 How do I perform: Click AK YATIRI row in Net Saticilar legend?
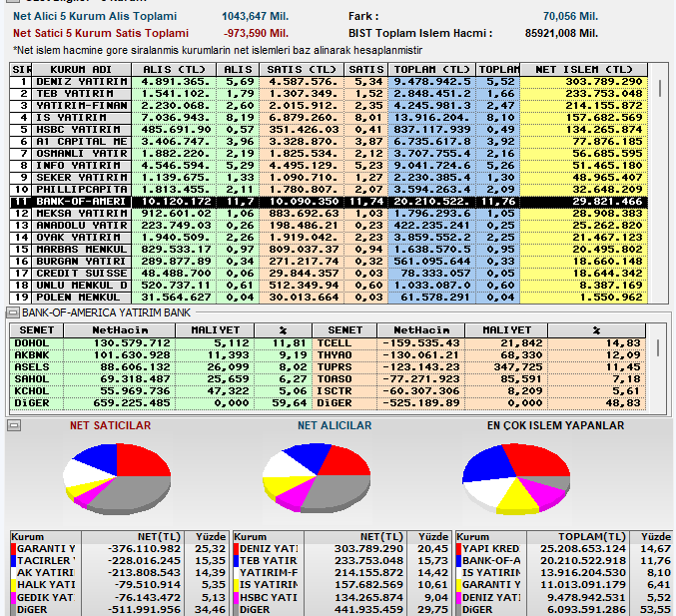[x=119, y=573]
